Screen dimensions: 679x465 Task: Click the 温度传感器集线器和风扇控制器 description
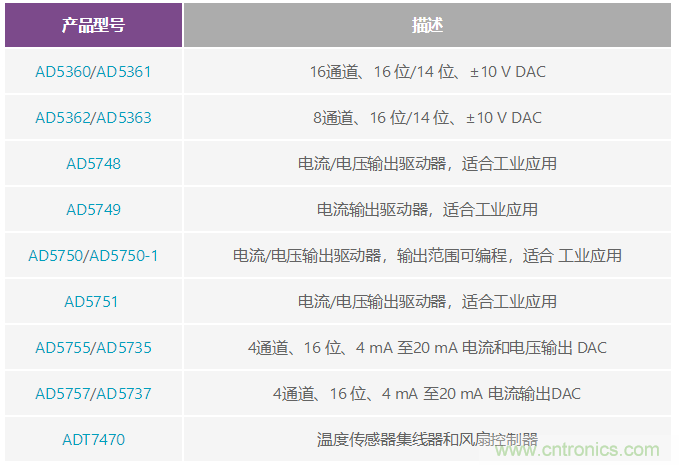[427, 439]
